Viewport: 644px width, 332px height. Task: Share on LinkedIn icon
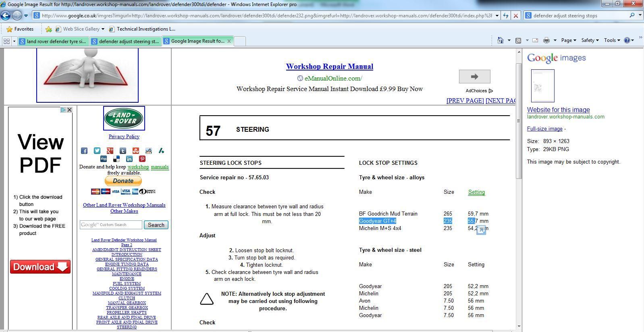pos(129,159)
